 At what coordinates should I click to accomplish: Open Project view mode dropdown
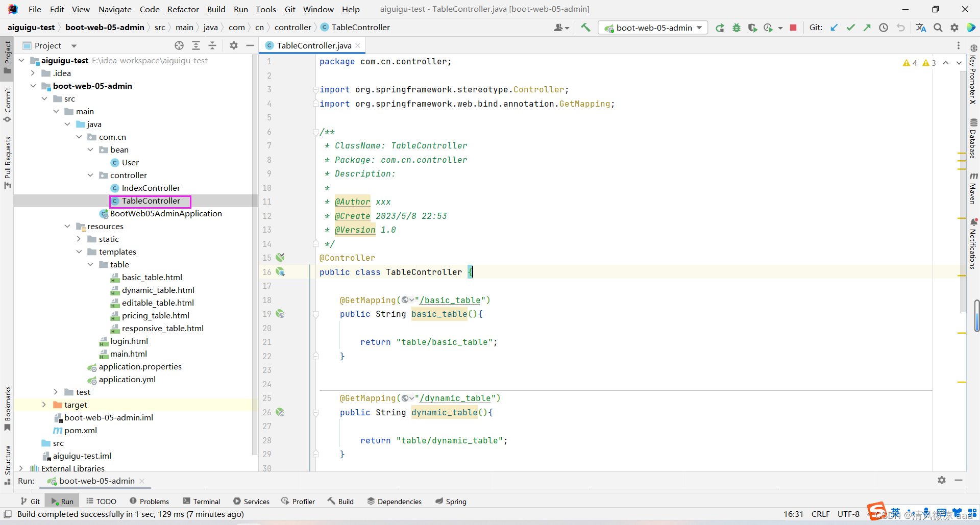tap(74, 46)
